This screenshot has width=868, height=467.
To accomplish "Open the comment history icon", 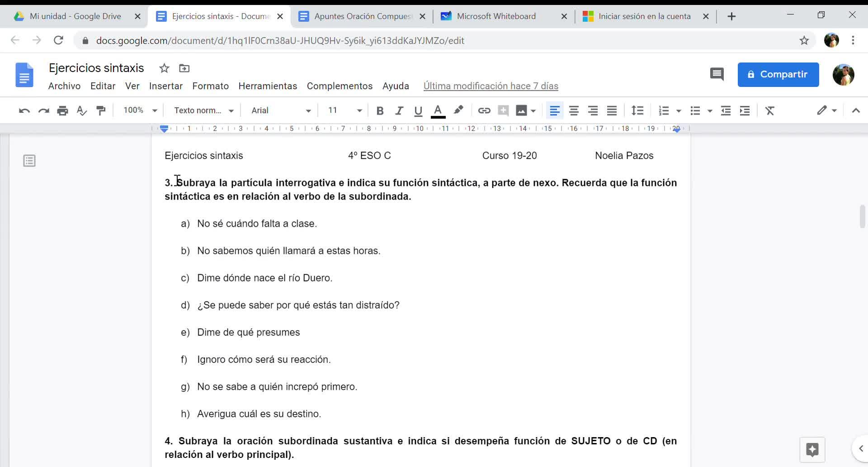I will [x=717, y=74].
